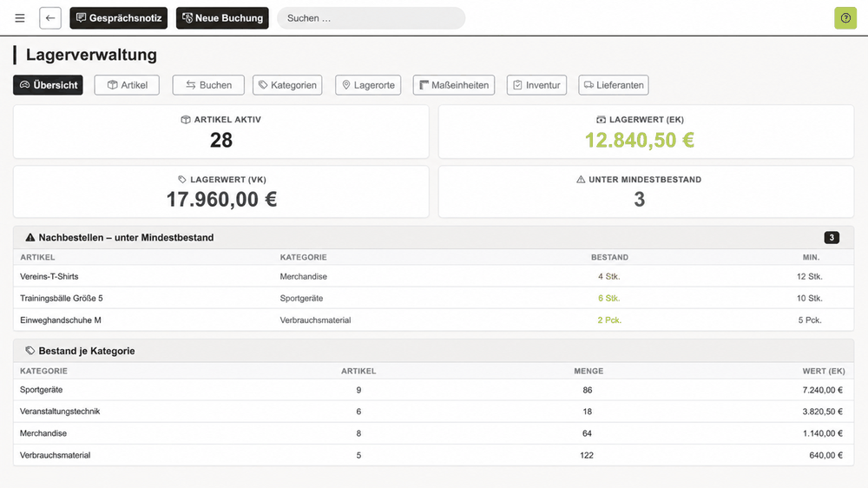Click the Wert value 3.820,50 €

click(823, 412)
